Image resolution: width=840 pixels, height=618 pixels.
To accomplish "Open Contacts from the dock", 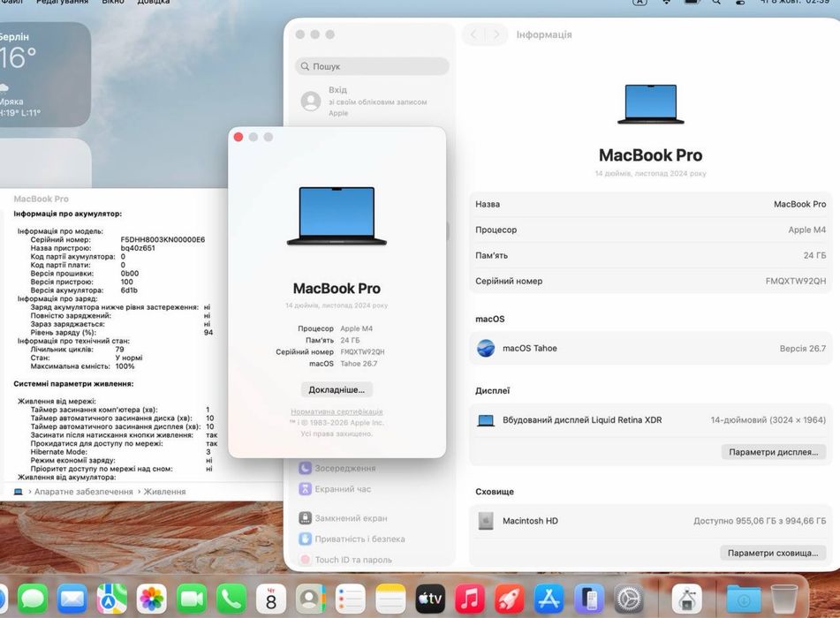I will pyautogui.click(x=311, y=599).
